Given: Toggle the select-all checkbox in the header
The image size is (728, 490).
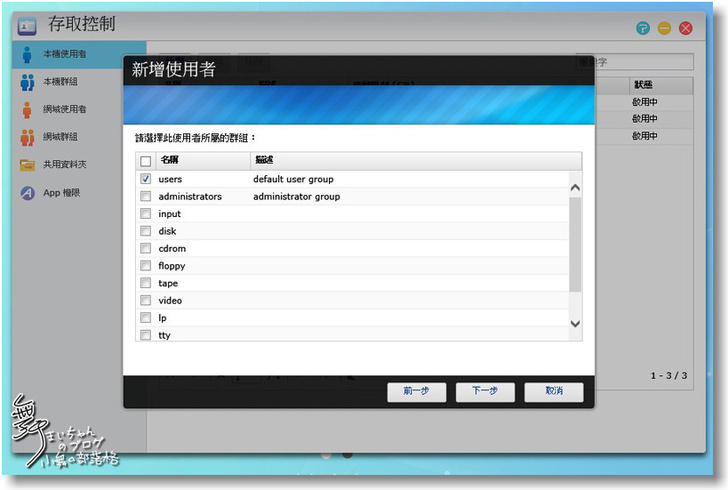Looking at the screenshot, I should (x=145, y=161).
